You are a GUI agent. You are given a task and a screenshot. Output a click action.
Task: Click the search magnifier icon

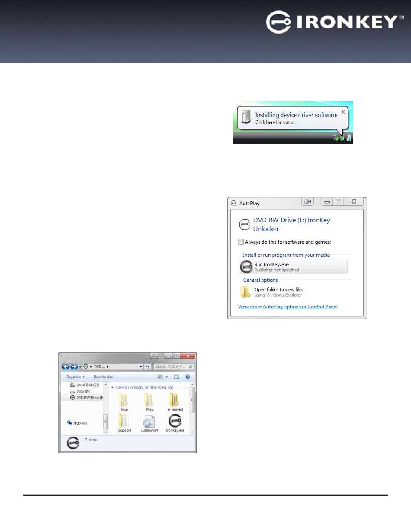click(190, 367)
